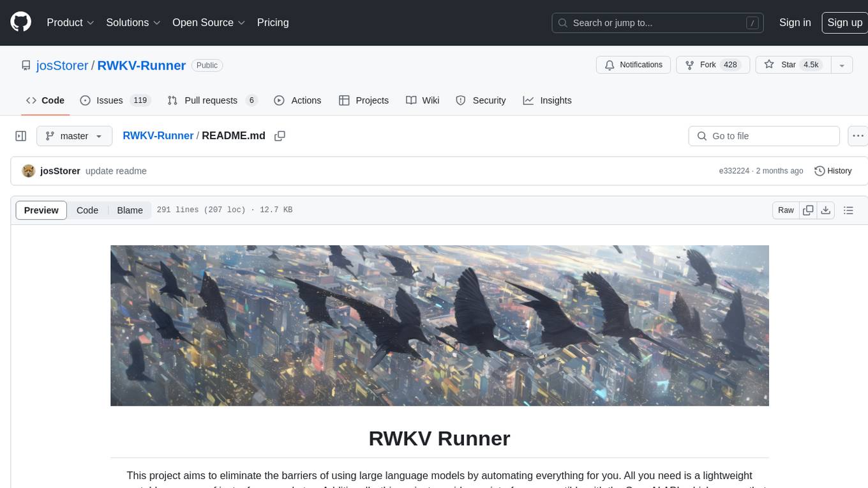The height and width of the screenshot is (488, 868).
Task: Download the raw file
Action: 826,210
